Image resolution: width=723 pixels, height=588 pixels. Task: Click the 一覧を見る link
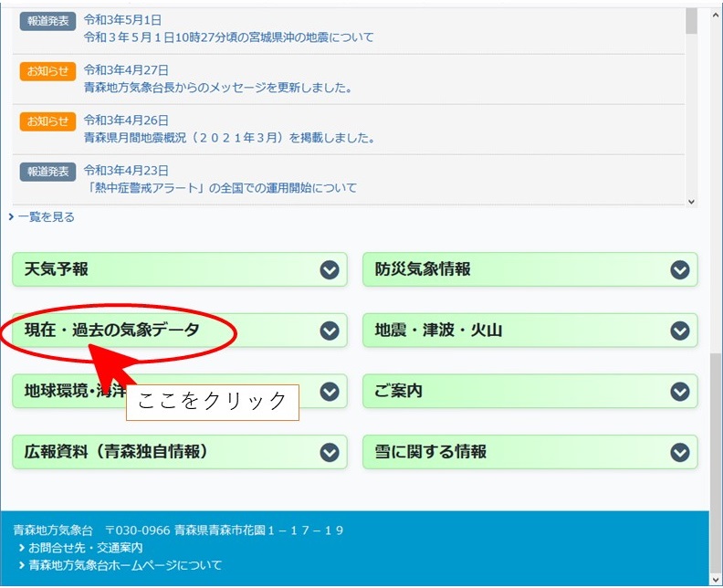click(x=47, y=216)
